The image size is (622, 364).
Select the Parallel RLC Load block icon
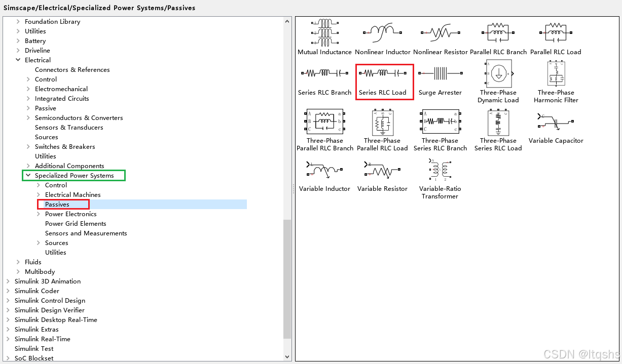556,32
